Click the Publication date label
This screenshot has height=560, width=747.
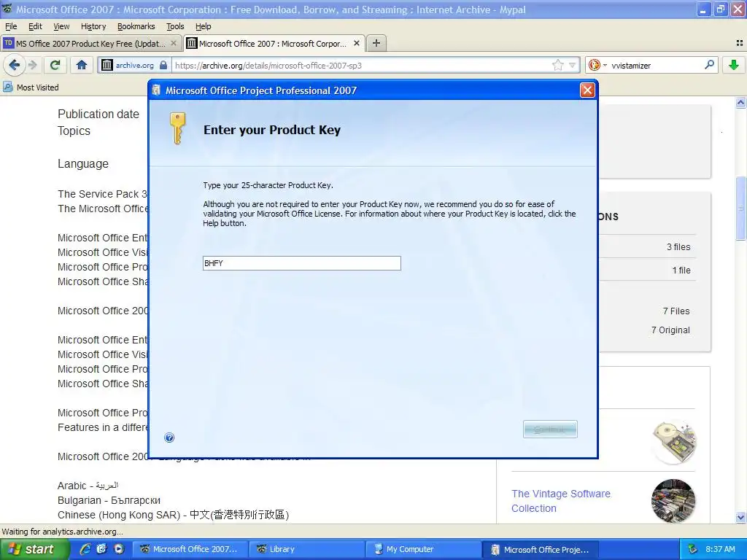(x=98, y=114)
